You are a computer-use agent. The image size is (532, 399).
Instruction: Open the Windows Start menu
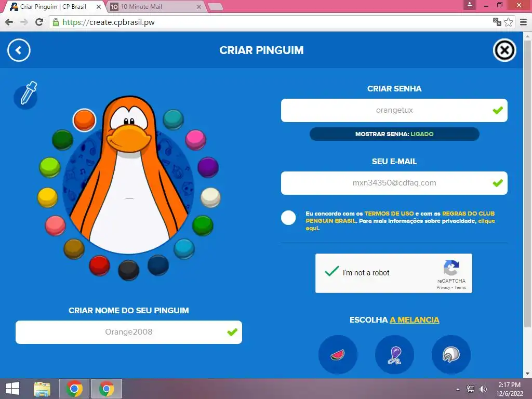(12, 389)
